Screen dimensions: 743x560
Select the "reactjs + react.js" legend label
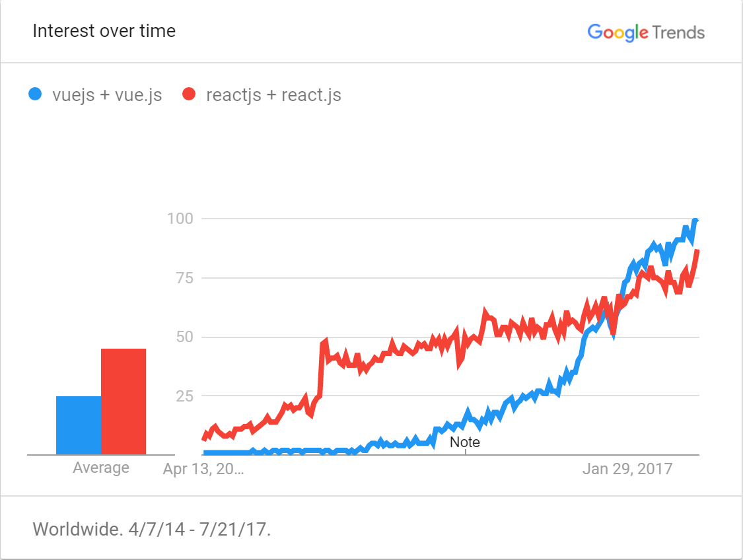click(x=273, y=95)
